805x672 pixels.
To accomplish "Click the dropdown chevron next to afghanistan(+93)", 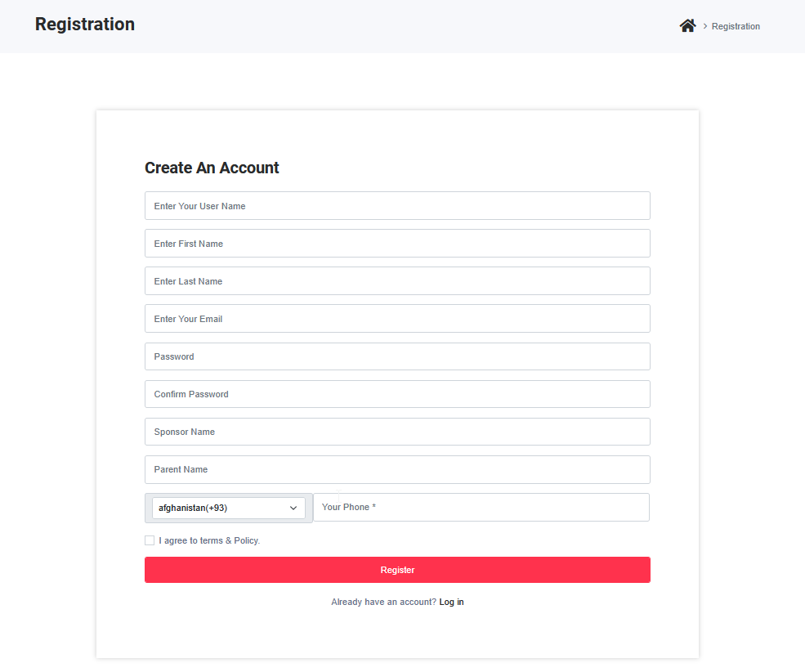I will point(293,508).
